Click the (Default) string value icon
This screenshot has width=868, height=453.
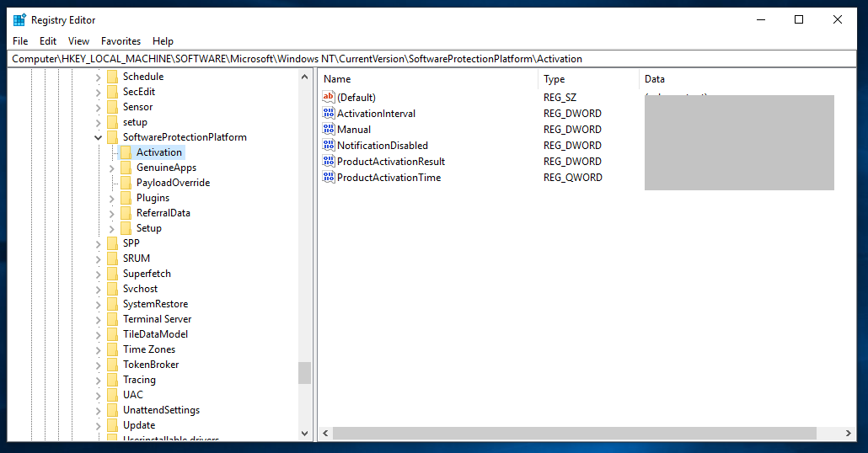pyautogui.click(x=329, y=97)
